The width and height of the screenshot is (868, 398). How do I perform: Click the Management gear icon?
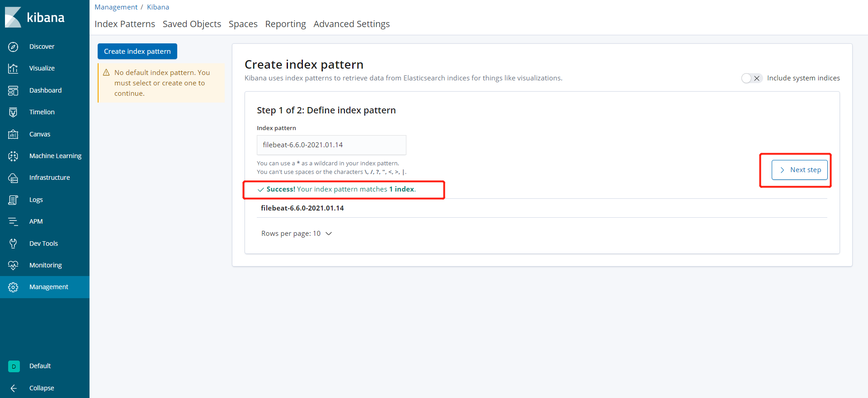[x=13, y=287]
